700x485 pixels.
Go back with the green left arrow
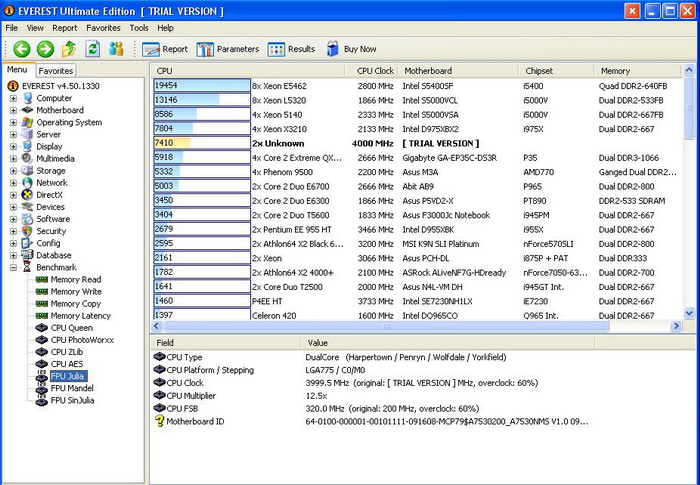pos(21,49)
